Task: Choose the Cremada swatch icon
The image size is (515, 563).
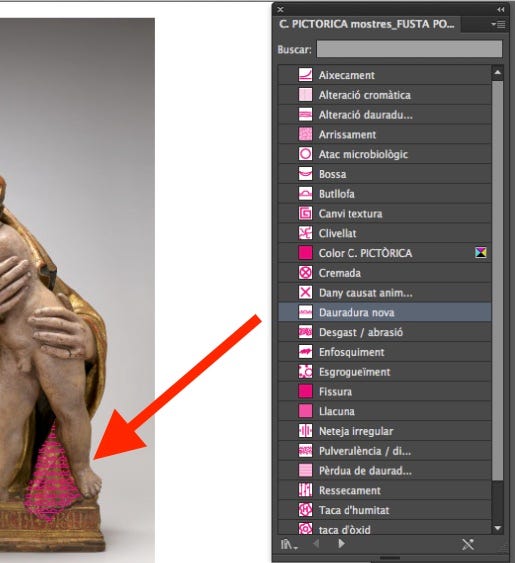Action: [x=305, y=273]
